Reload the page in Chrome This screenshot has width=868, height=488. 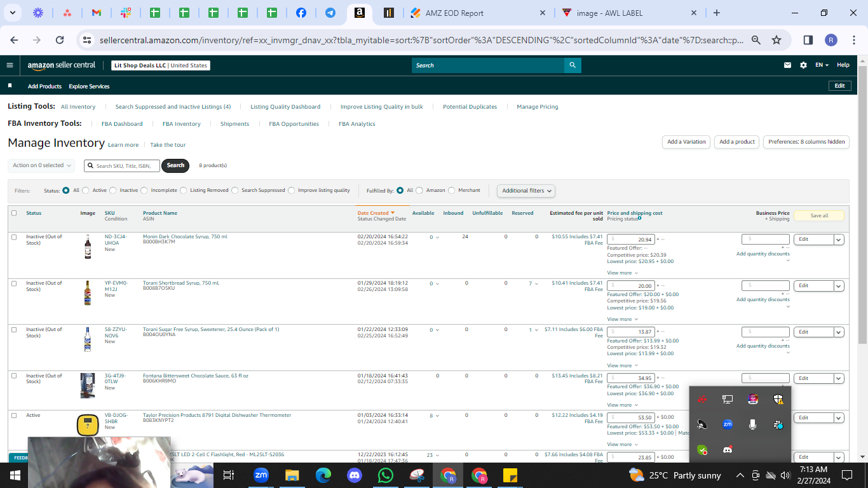coord(60,40)
